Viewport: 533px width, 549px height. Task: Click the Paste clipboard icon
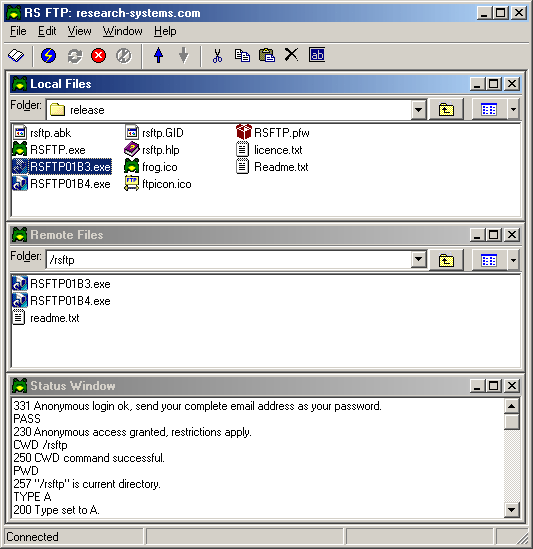(266, 55)
